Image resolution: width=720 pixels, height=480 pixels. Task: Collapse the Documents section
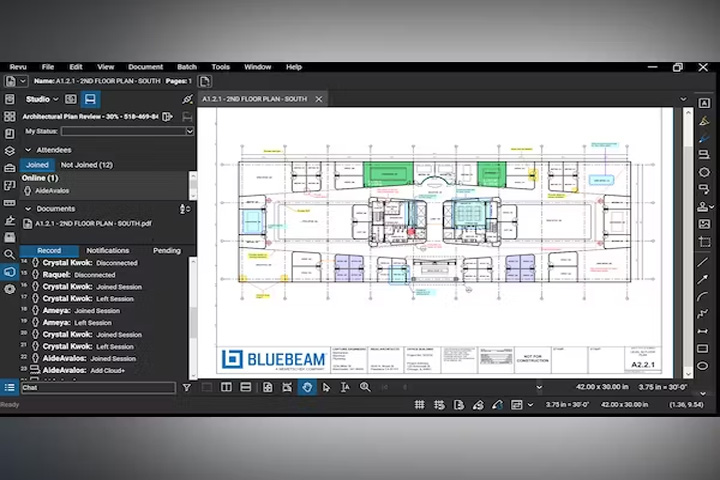coord(28,209)
